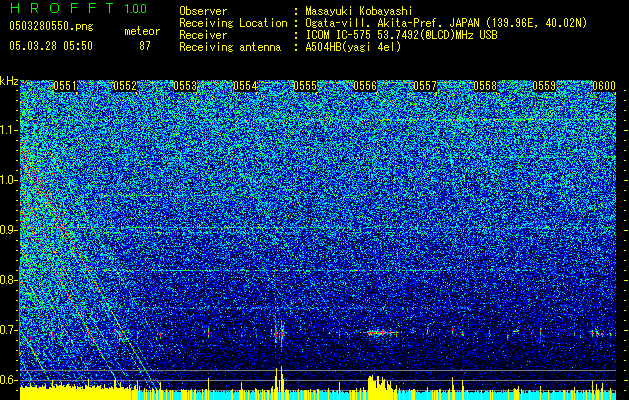Click the 0557 time marker
Screen dimensions: 629x400
(x=425, y=86)
